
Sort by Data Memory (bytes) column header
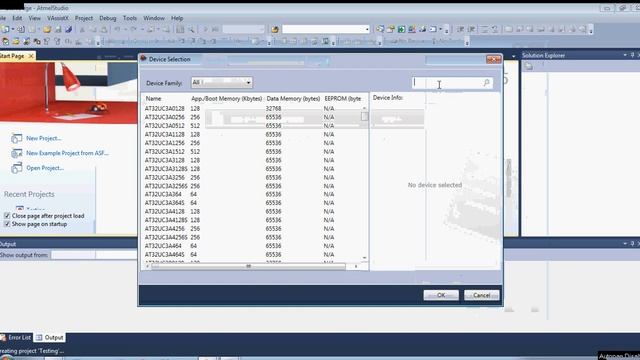point(293,99)
